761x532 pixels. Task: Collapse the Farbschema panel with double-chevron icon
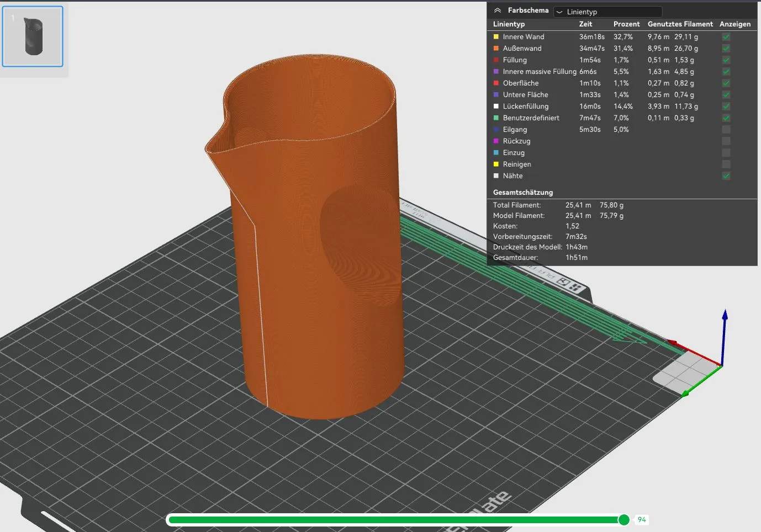point(498,10)
